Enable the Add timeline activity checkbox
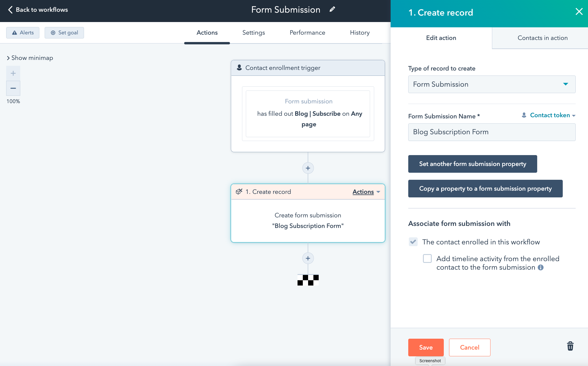 point(427,258)
